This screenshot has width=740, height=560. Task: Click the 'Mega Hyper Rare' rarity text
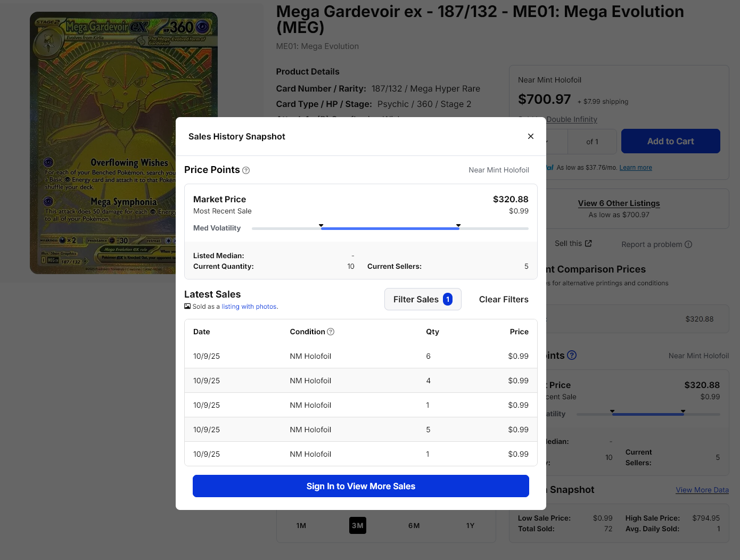coord(445,88)
